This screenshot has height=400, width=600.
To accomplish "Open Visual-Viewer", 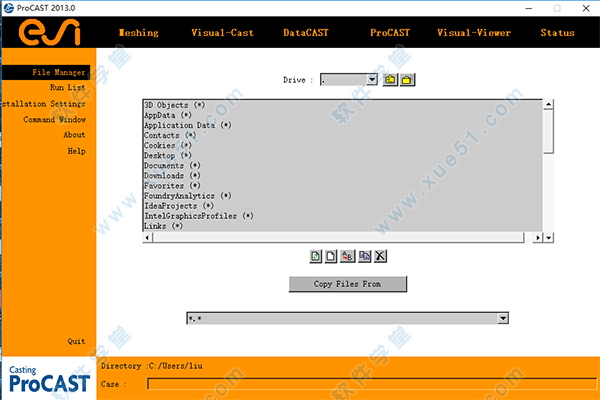I will 474,33.
